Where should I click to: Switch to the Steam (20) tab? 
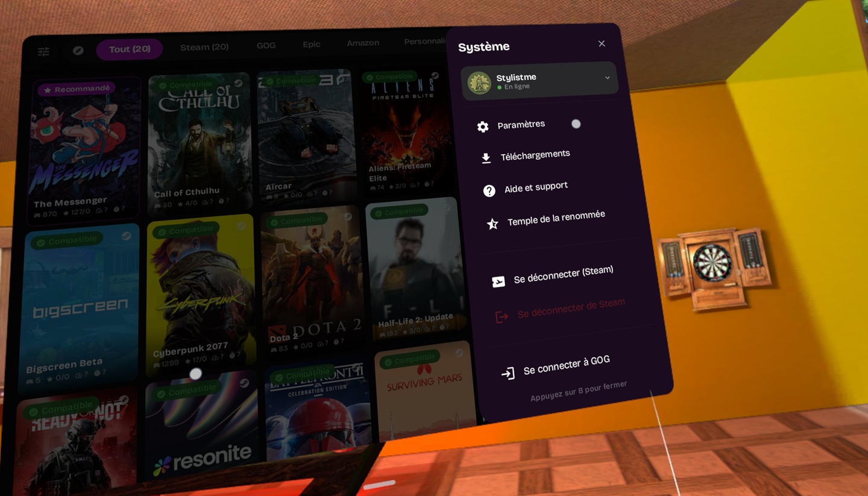coord(204,47)
